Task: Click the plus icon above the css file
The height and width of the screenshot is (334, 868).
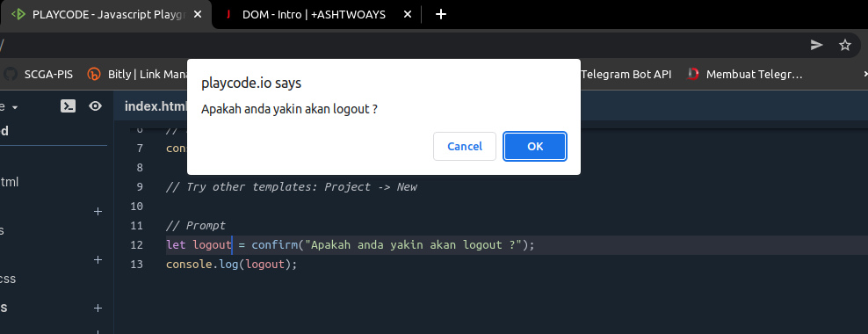Action: click(98, 260)
